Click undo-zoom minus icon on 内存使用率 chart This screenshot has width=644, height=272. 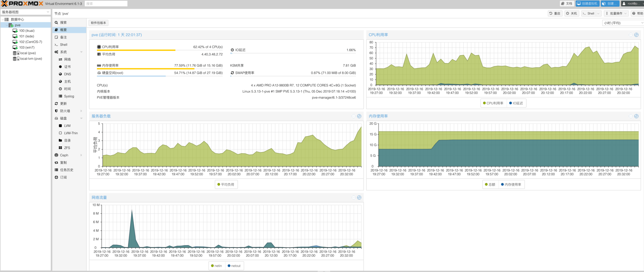tap(631, 116)
